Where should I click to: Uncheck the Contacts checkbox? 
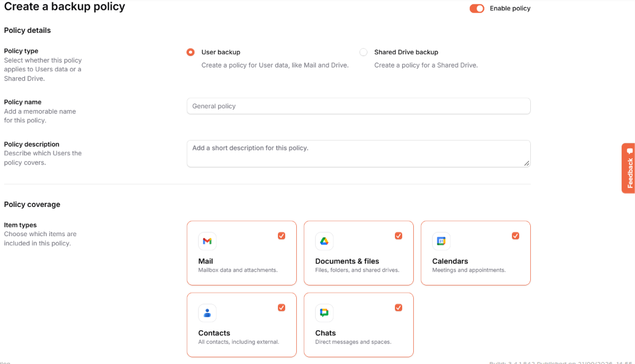(282, 308)
